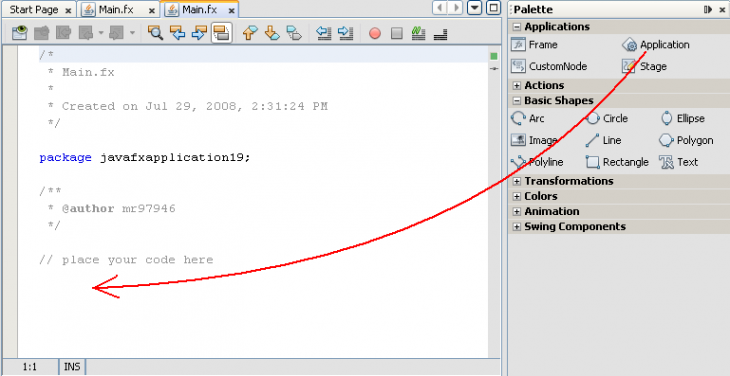Viewport: 730px width, 376px height.
Task: Select CustomNode item in Palette
Action: point(549,67)
